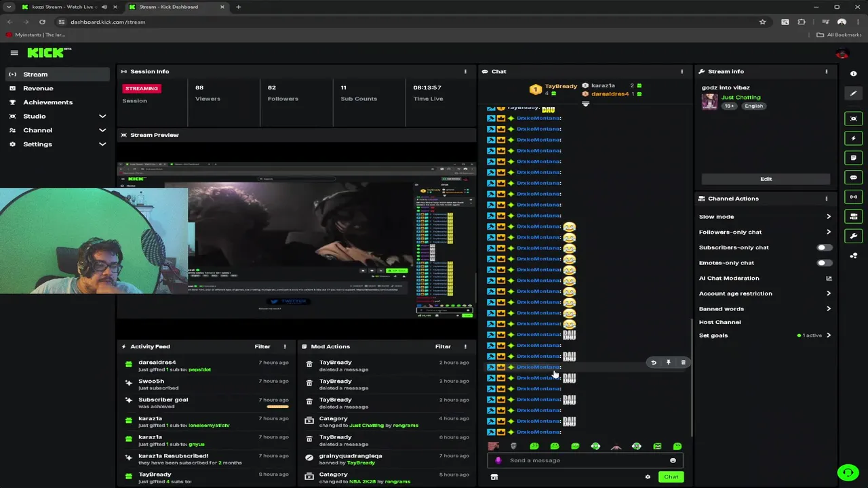
Task: Toggle the chat bubble widget icon
Action: 854,178
